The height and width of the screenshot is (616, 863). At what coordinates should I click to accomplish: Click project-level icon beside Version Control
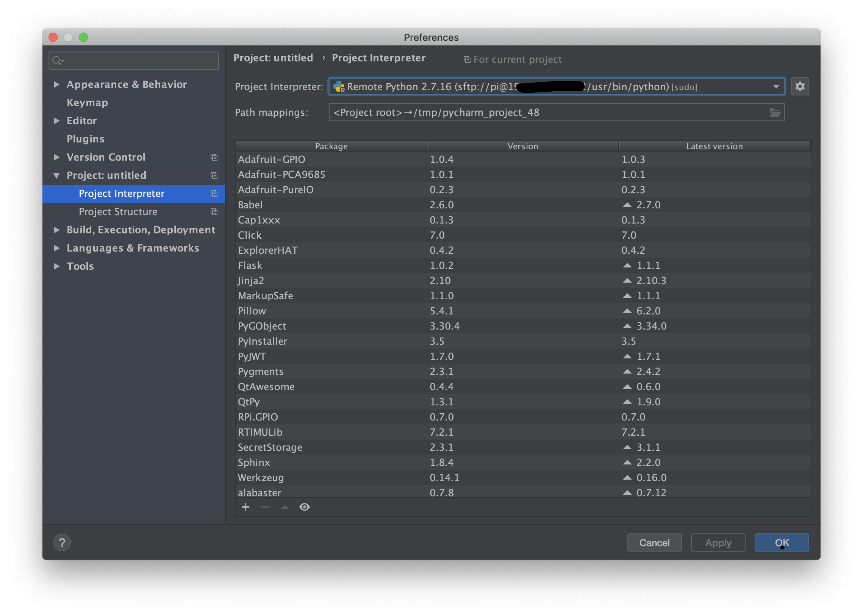click(x=214, y=157)
